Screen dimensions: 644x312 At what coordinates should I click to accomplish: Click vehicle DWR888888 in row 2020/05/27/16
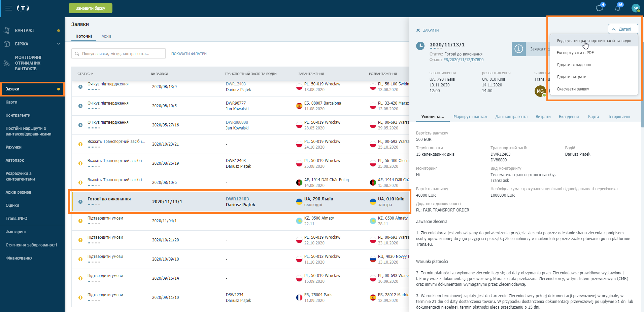pos(237,122)
